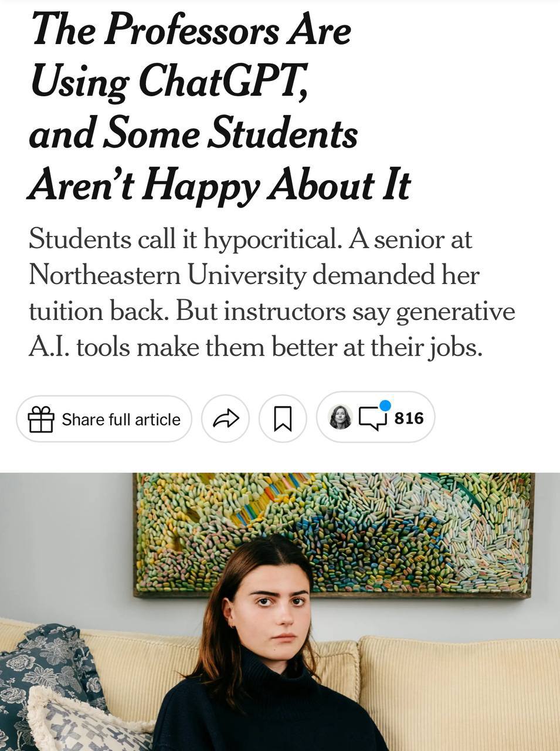
Task: Click the 816 comments count
Action: point(409,418)
